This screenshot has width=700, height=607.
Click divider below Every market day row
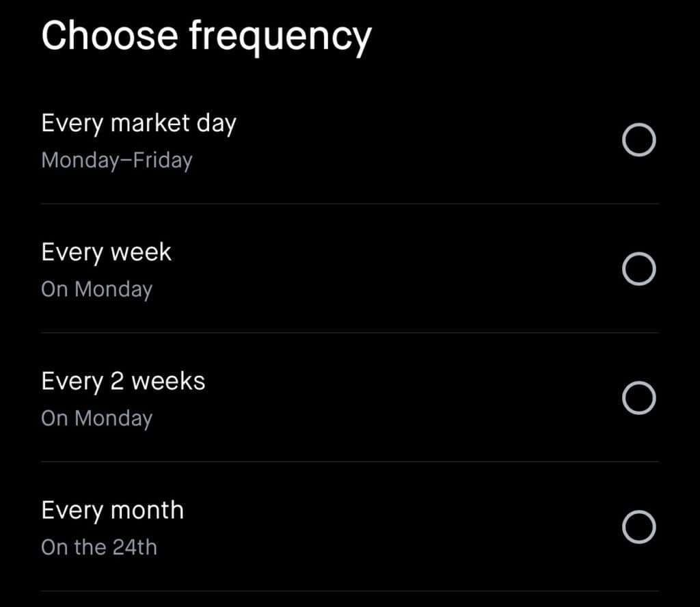coord(350,204)
